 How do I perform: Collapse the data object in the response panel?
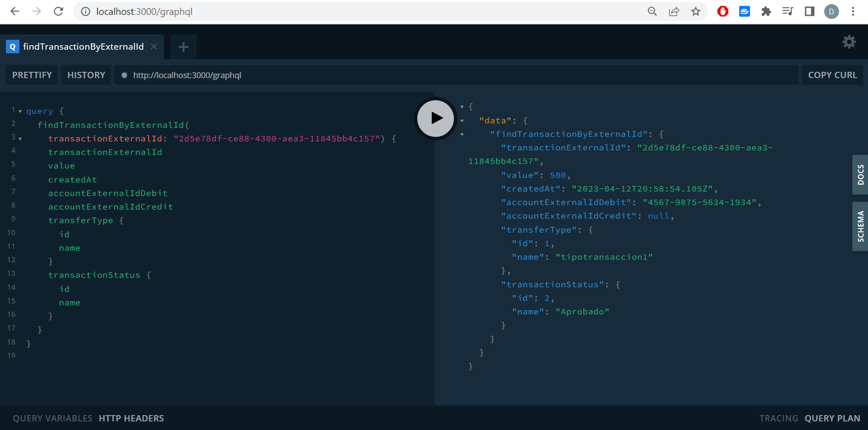point(462,120)
